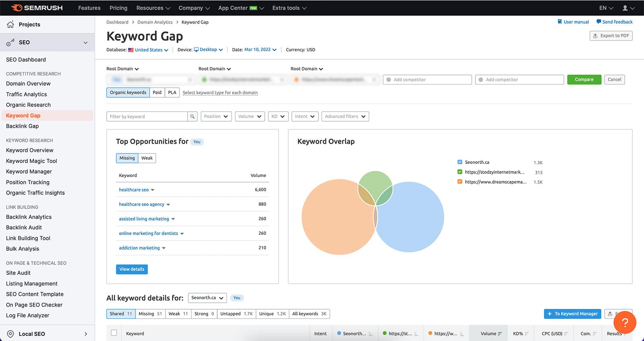Switch to the Unique keywords tab
Viewport: 644px width, 341px height.
click(x=272, y=314)
